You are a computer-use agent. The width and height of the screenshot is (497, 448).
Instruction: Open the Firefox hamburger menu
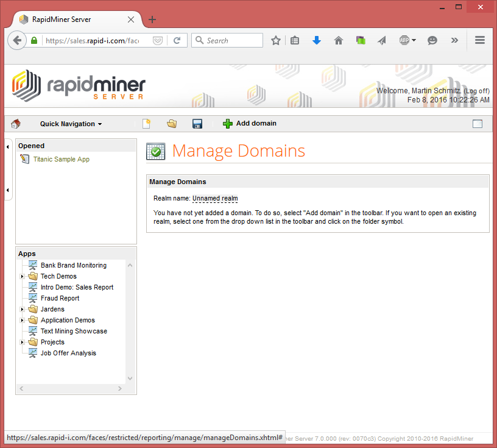[479, 40]
